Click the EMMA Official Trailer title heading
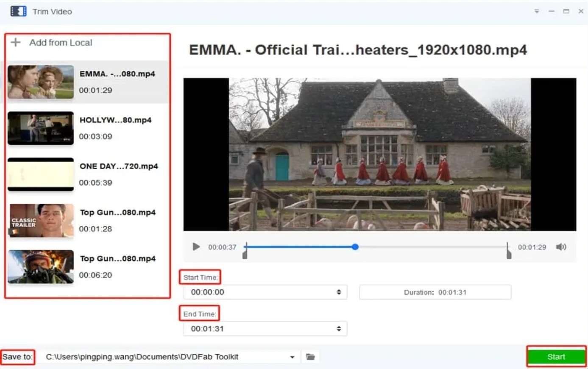 [x=358, y=50]
